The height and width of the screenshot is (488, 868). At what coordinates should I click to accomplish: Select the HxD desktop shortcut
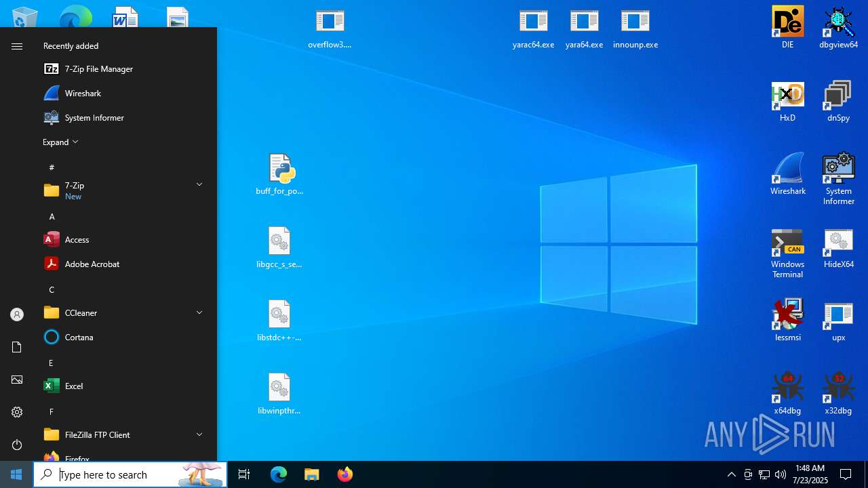click(x=787, y=102)
